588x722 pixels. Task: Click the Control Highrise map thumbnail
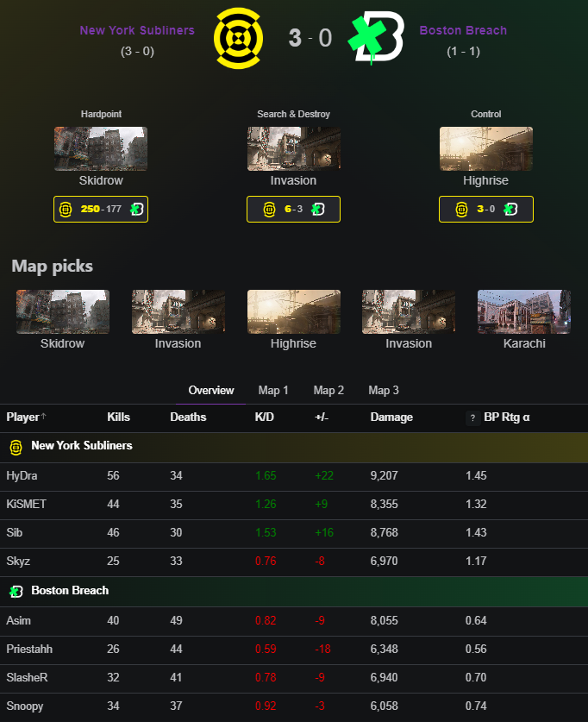[x=486, y=148]
